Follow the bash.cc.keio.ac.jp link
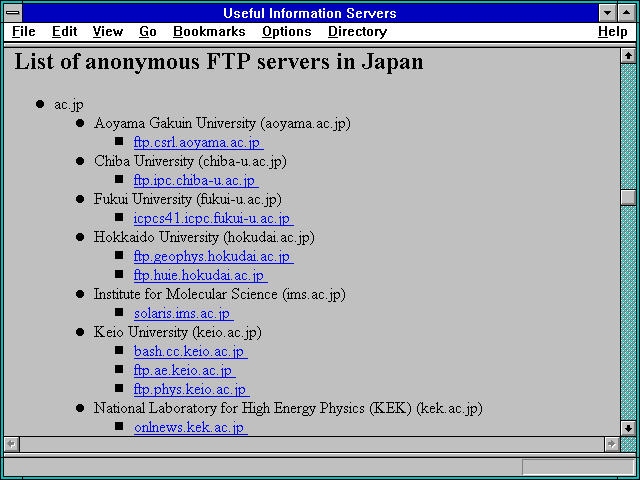Image resolution: width=640 pixels, height=480 pixels. point(191,351)
